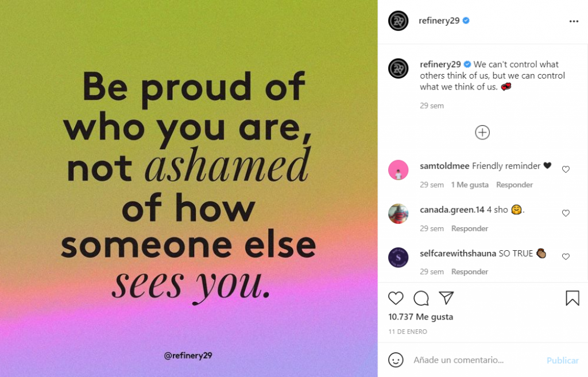This screenshot has width=588, height=377.
Task: Open refinery29 profile picture in header
Action: point(398,21)
